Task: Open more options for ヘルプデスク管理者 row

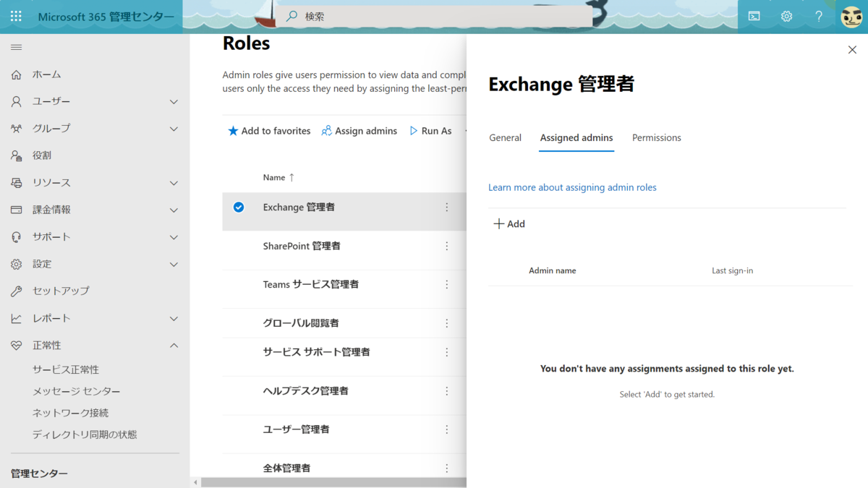Action: tap(446, 390)
